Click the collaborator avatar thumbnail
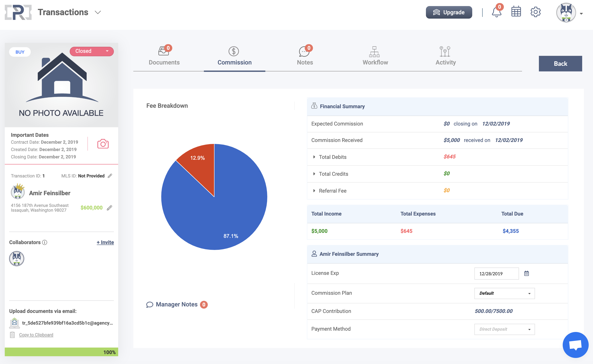 pyautogui.click(x=16, y=258)
